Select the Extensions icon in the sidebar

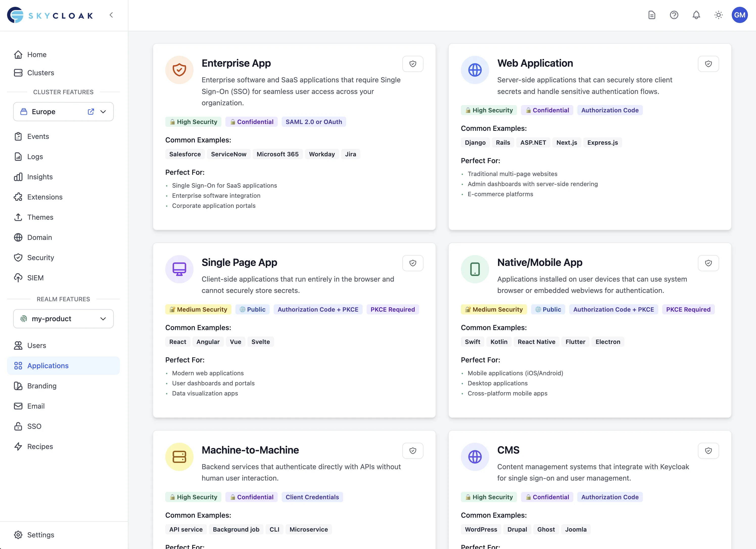click(x=18, y=197)
